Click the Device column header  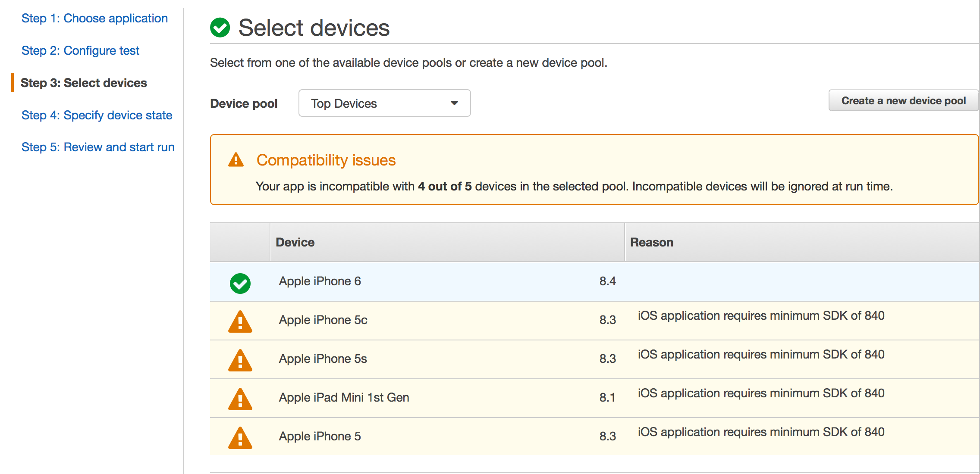coord(295,242)
